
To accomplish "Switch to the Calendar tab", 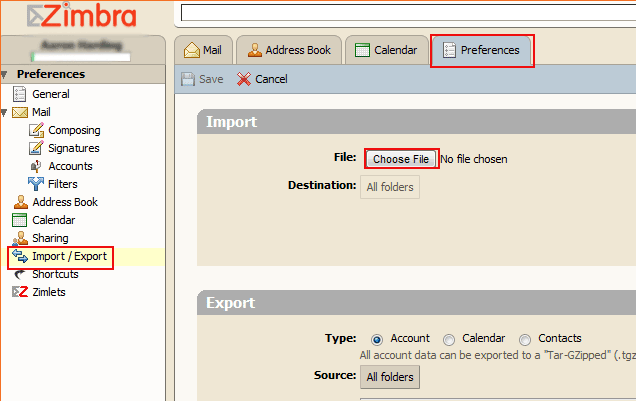I will click(x=387, y=50).
